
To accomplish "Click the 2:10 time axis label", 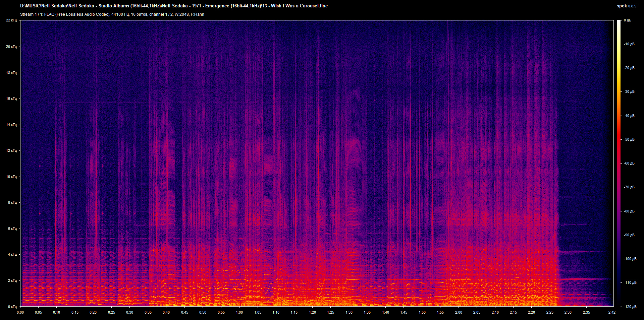I will (495, 313).
